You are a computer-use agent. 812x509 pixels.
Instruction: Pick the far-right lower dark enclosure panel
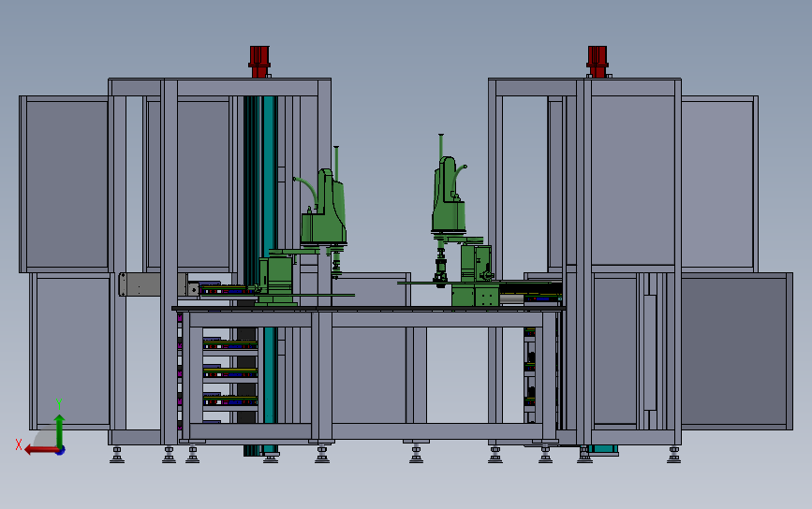coord(736,351)
